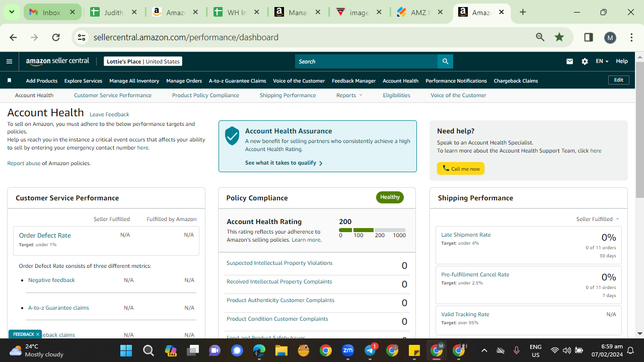Expand the Reports dropdown in sub navigation
Viewport: 644px width, 362px height.
[x=349, y=95]
